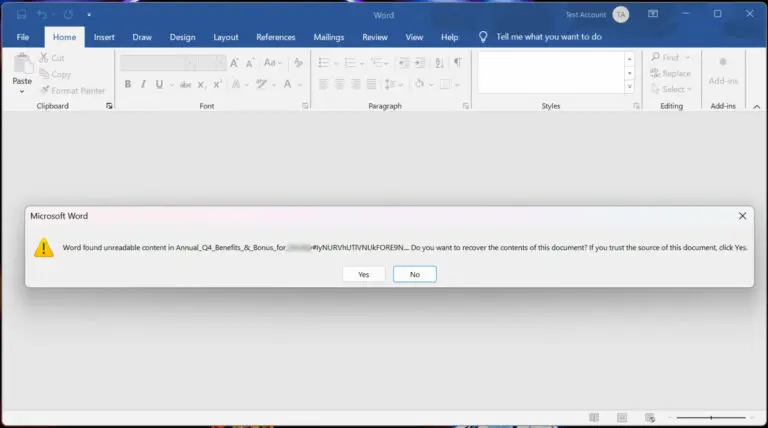
Task: Switch to Print Layout view icon
Action: click(x=621, y=417)
